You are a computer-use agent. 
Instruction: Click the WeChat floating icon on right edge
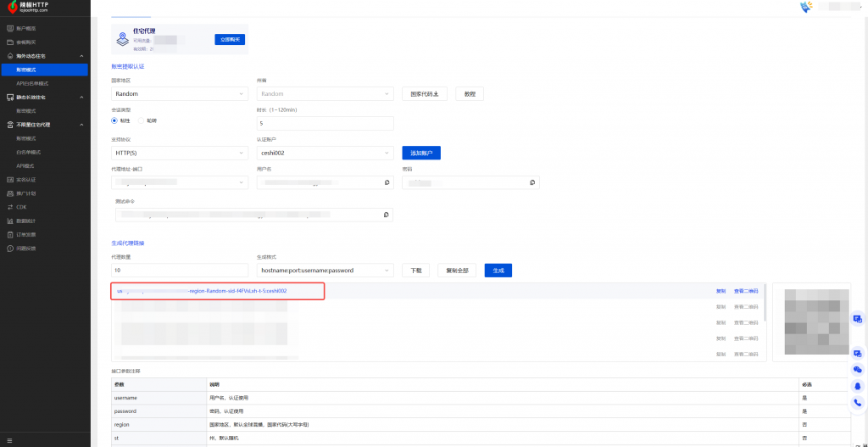(x=858, y=370)
